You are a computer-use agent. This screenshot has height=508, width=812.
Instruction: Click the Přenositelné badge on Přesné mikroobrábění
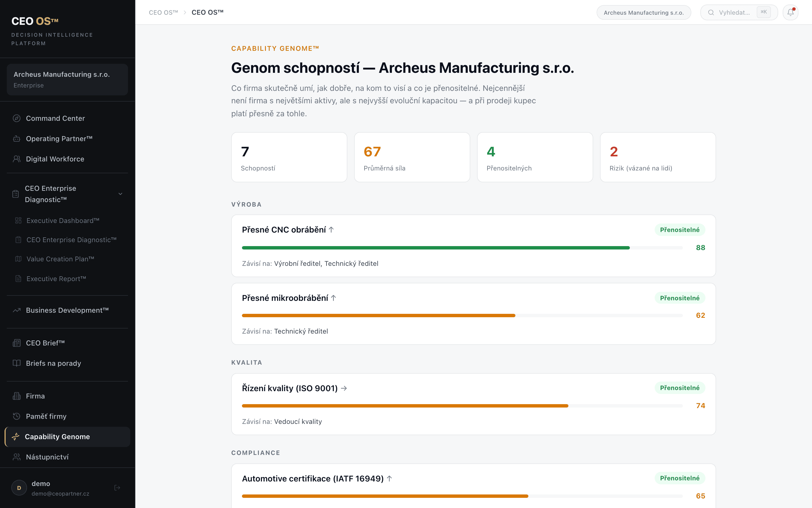679,298
